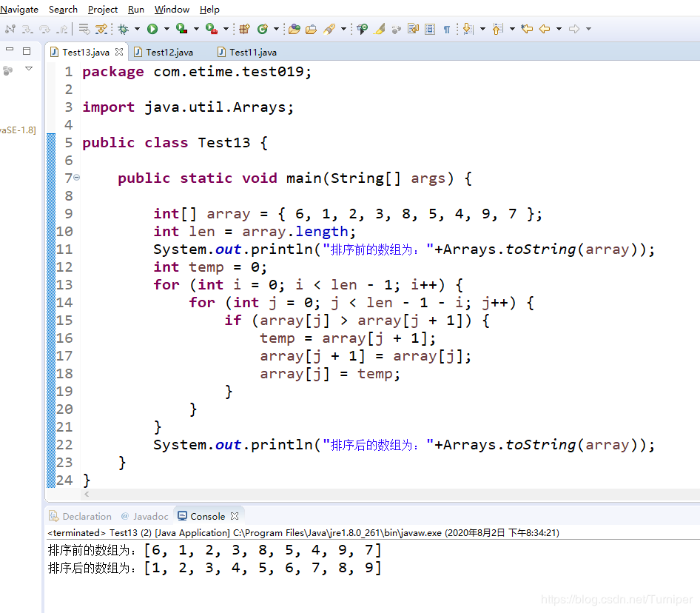This screenshot has width=700, height=613.
Task: Run the program with green Run button
Action: pyautogui.click(x=152, y=29)
